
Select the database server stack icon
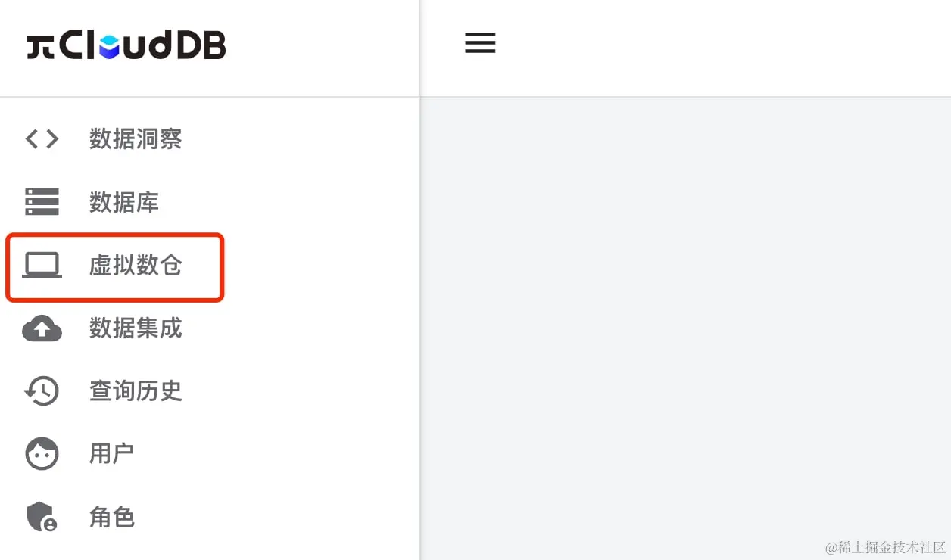point(42,203)
